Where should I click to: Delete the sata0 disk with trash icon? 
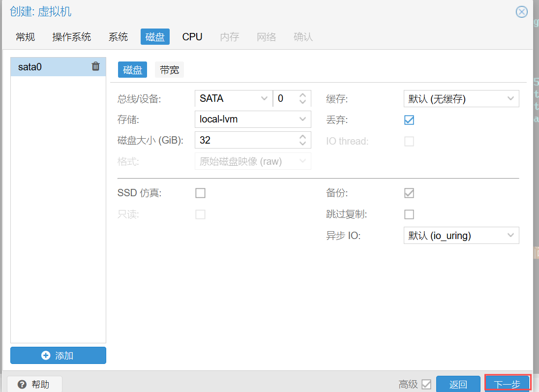coord(95,66)
